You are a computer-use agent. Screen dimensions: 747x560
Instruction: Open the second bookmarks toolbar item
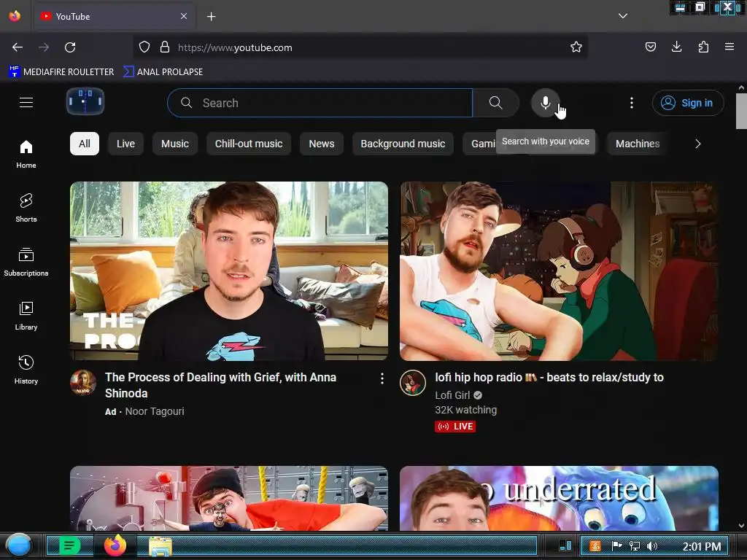coord(163,72)
